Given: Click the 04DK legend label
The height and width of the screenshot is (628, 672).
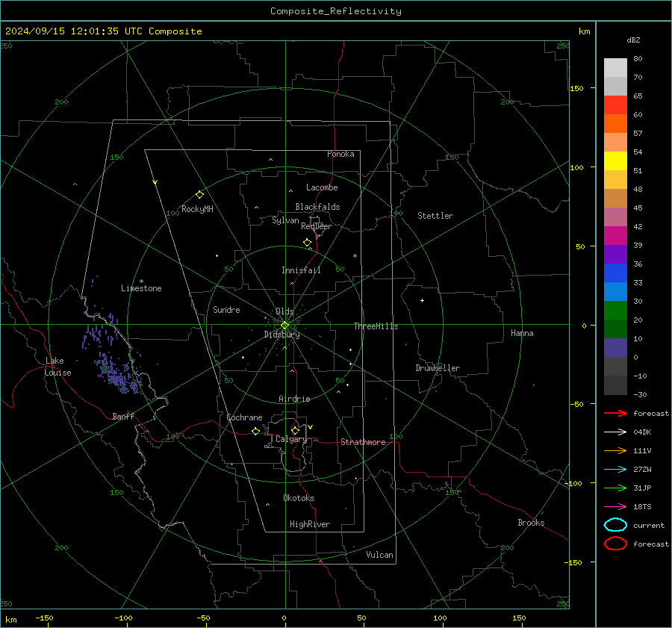Looking at the screenshot, I should (642, 432).
